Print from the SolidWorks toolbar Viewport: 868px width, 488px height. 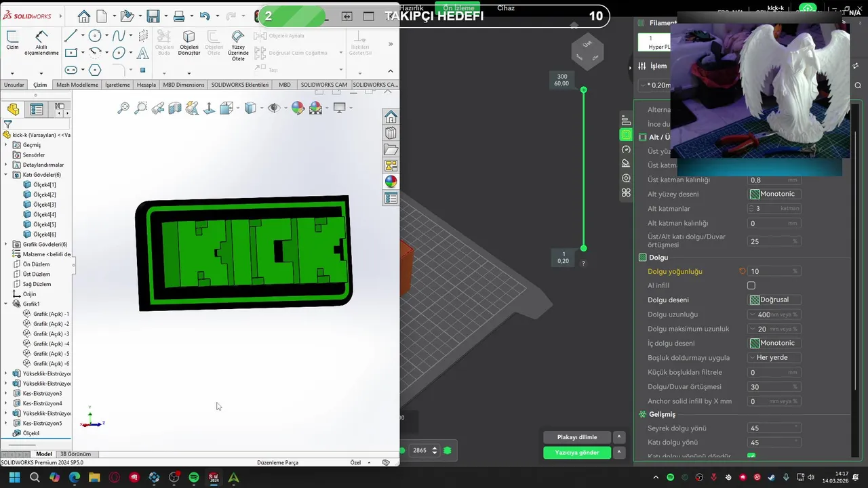[x=179, y=16]
